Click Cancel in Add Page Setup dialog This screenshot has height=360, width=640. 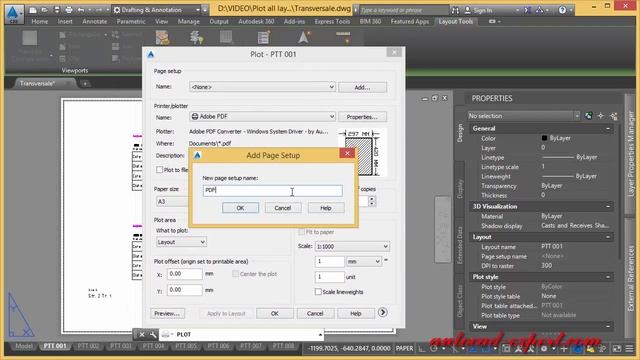pos(282,208)
